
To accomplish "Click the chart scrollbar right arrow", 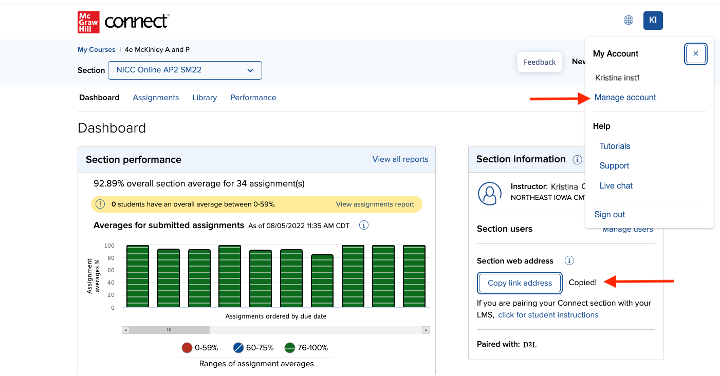I will pos(426,330).
